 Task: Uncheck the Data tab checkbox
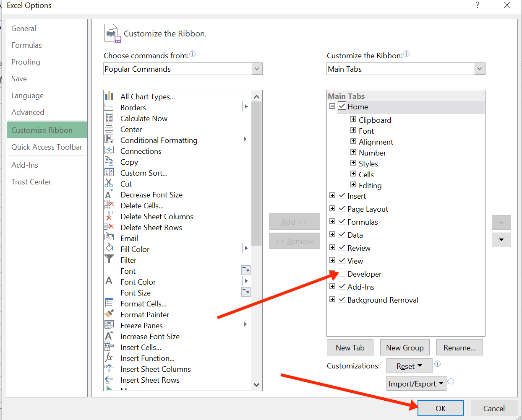(x=342, y=234)
